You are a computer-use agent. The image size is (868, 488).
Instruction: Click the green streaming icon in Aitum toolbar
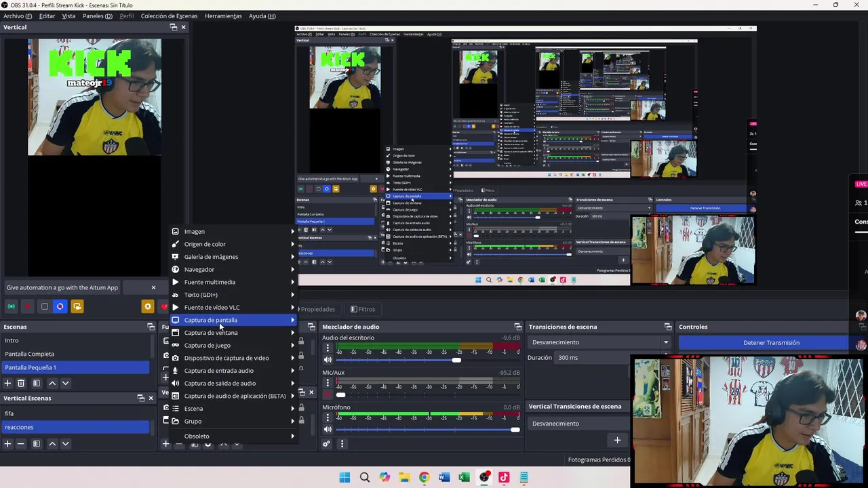12,306
